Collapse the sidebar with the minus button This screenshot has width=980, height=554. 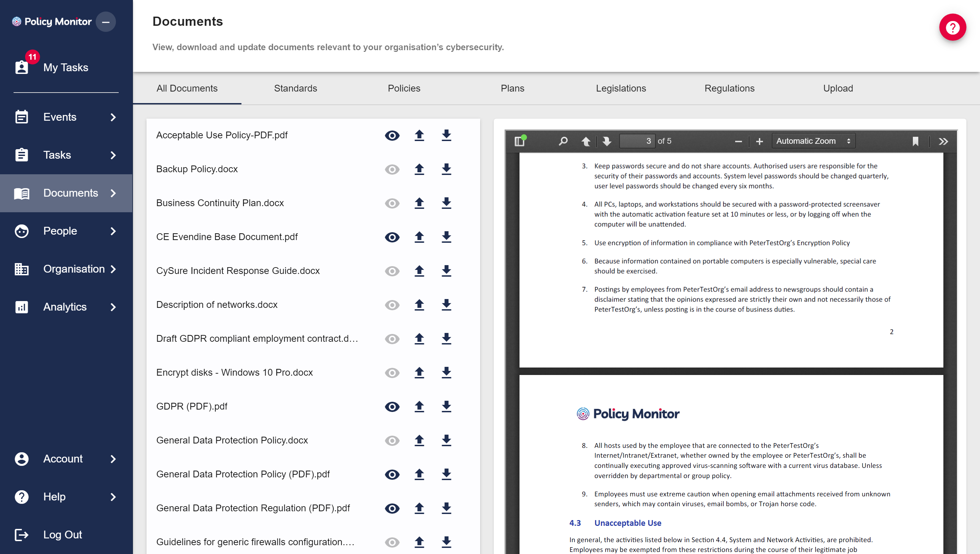pyautogui.click(x=106, y=22)
